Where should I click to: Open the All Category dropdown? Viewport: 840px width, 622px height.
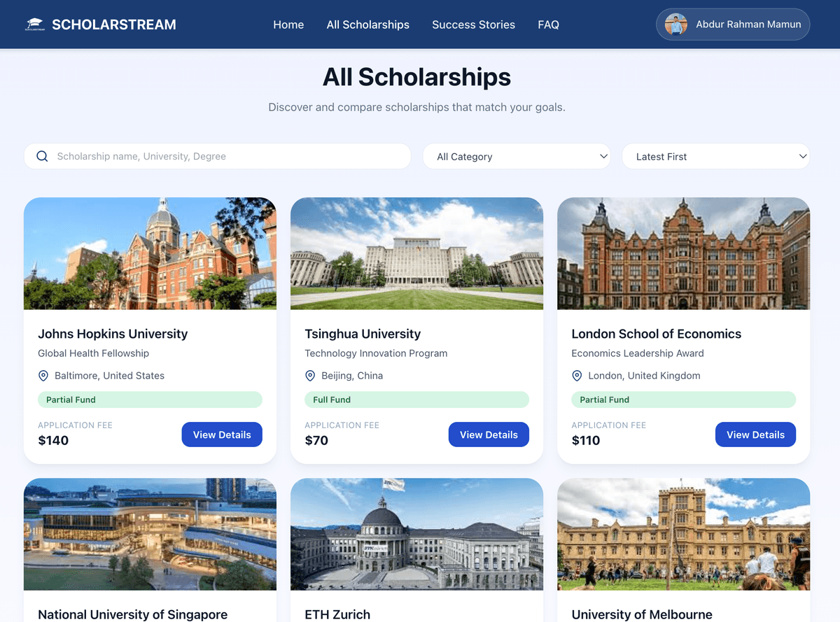click(517, 156)
